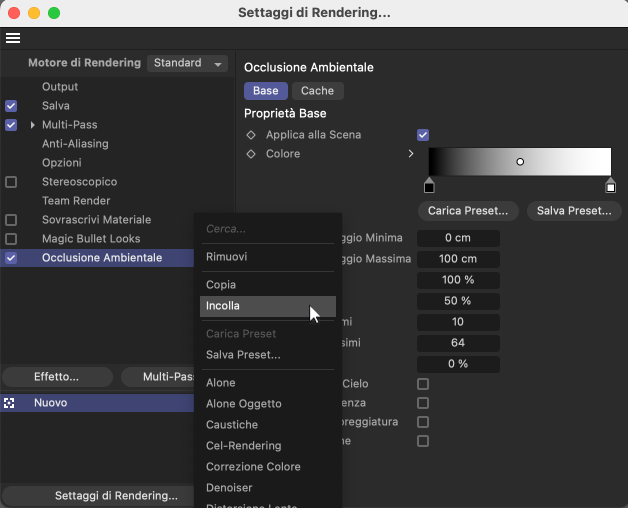The width and height of the screenshot is (628, 508).
Task: Click the 100 cm maximum length field
Action: pyautogui.click(x=458, y=259)
